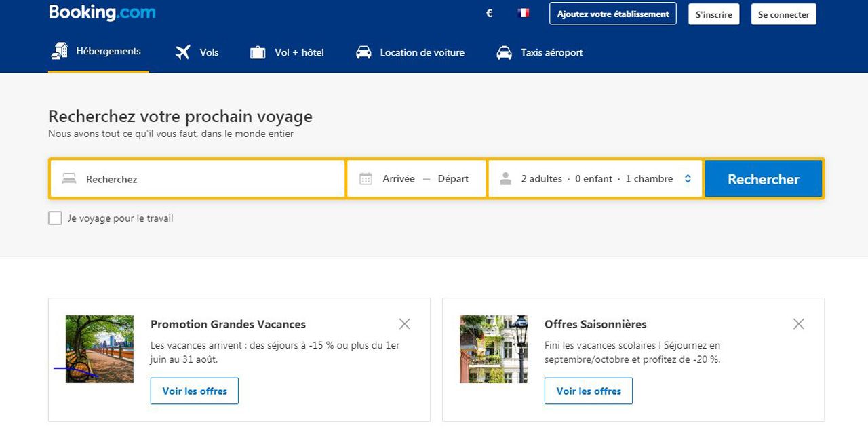
Task: Close the Promotion Grandes Vacances card
Action: [x=405, y=324]
